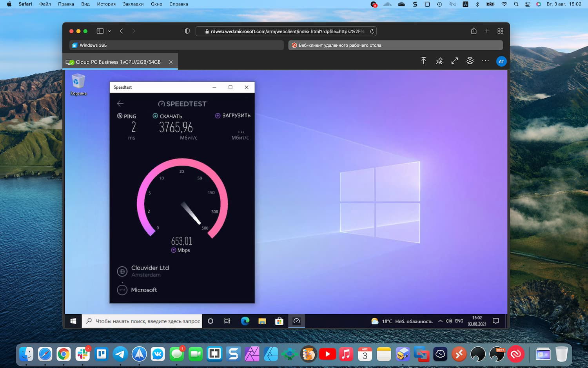Open the weather widget in Windows taskbar

tap(402, 321)
